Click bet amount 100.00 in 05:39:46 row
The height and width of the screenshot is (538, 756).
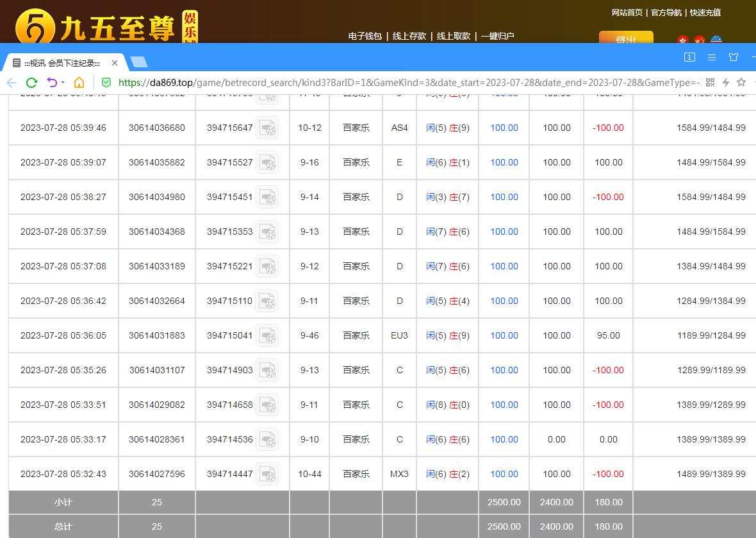tap(504, 128)
